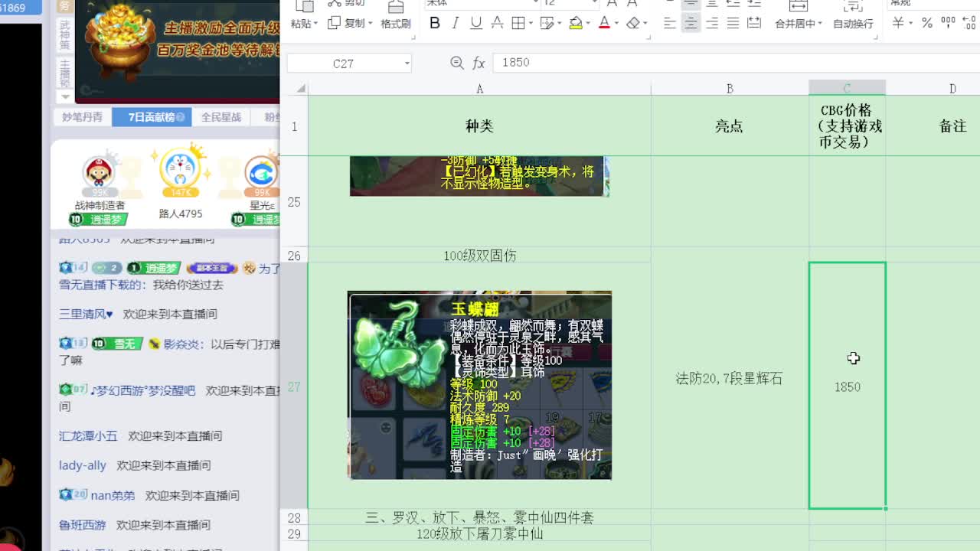This screenshot has height=551, width=980.
Task: Open the Copy dropdown arrow
Action: 370,24
